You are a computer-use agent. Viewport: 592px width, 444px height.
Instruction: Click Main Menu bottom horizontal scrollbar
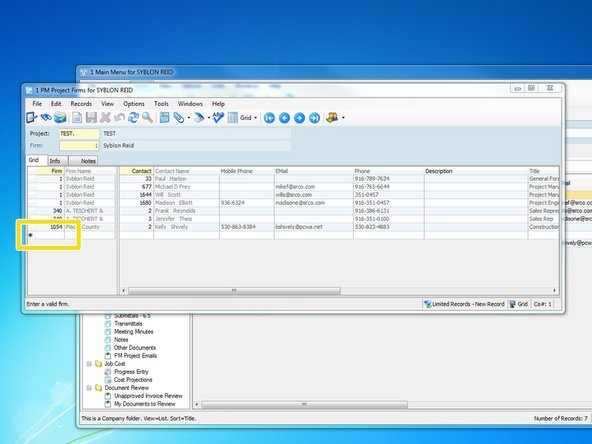pos(304,405)
